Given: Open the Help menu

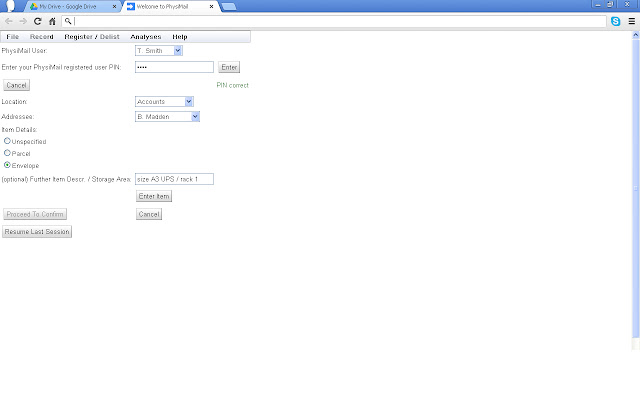Looking at the screenshot, I should [180, 37].
